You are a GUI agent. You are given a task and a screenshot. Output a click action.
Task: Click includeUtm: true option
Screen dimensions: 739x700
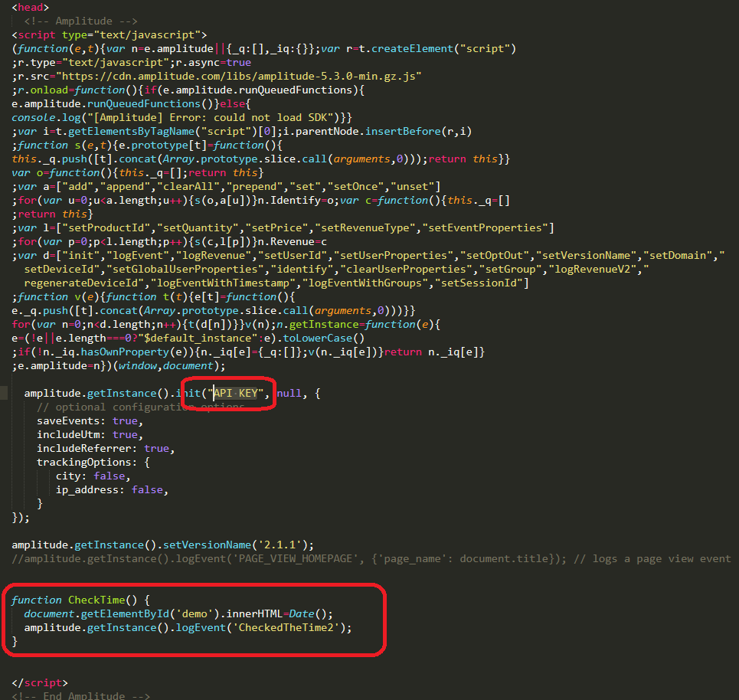(x=90, y=434)
